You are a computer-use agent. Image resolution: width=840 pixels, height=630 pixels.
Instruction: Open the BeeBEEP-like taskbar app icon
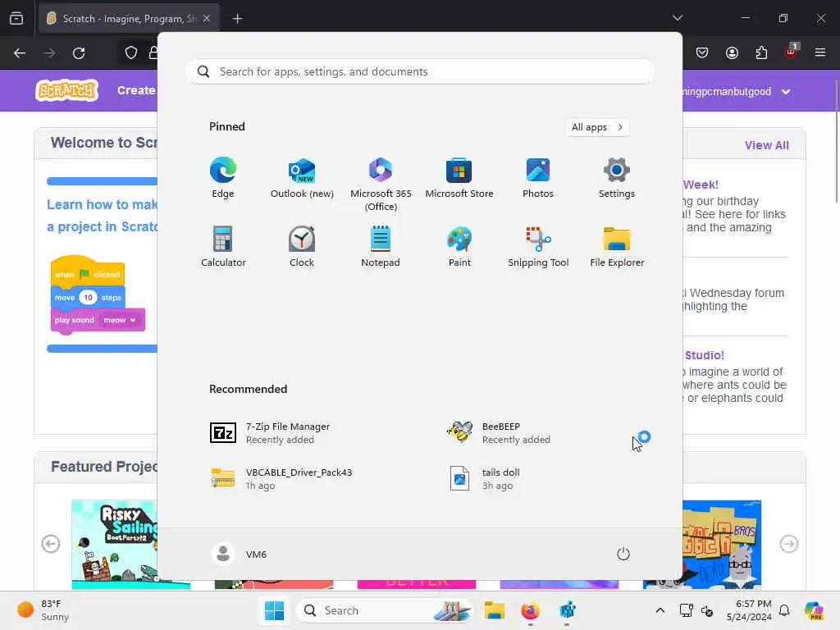pos(568,610)
